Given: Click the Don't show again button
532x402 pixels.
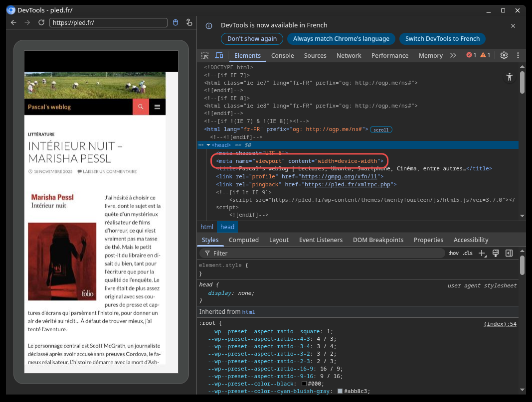Looking at the screenshot, I should click(252, 39).
